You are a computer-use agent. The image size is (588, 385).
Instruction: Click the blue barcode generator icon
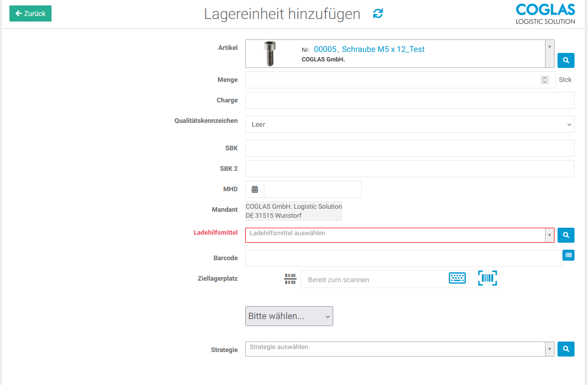[568, 255]
